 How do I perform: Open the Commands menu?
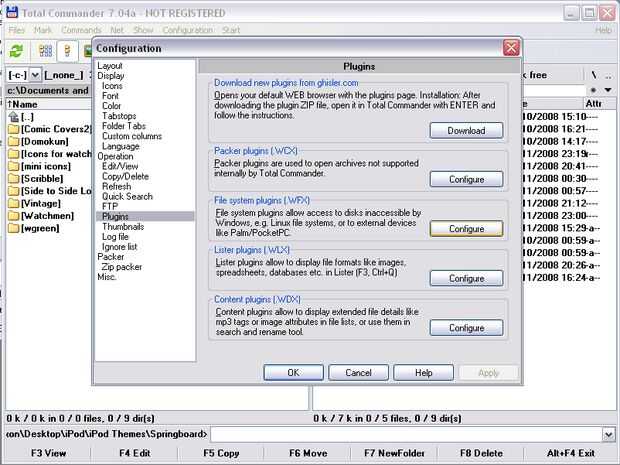tap(81, 30)
